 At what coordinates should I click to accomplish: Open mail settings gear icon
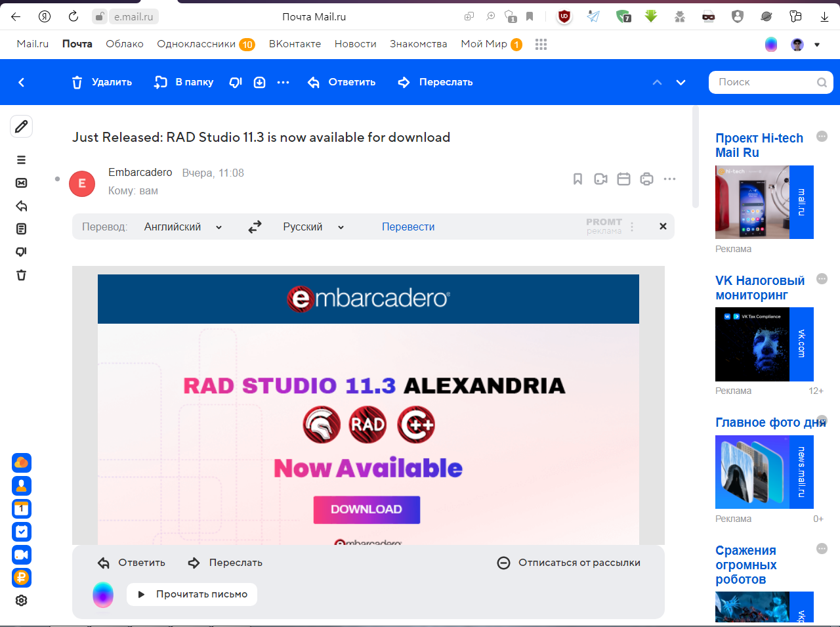point(22,601)
